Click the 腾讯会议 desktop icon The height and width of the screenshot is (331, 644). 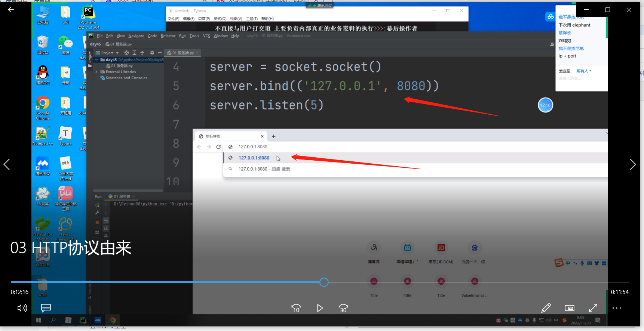(43, 166)
